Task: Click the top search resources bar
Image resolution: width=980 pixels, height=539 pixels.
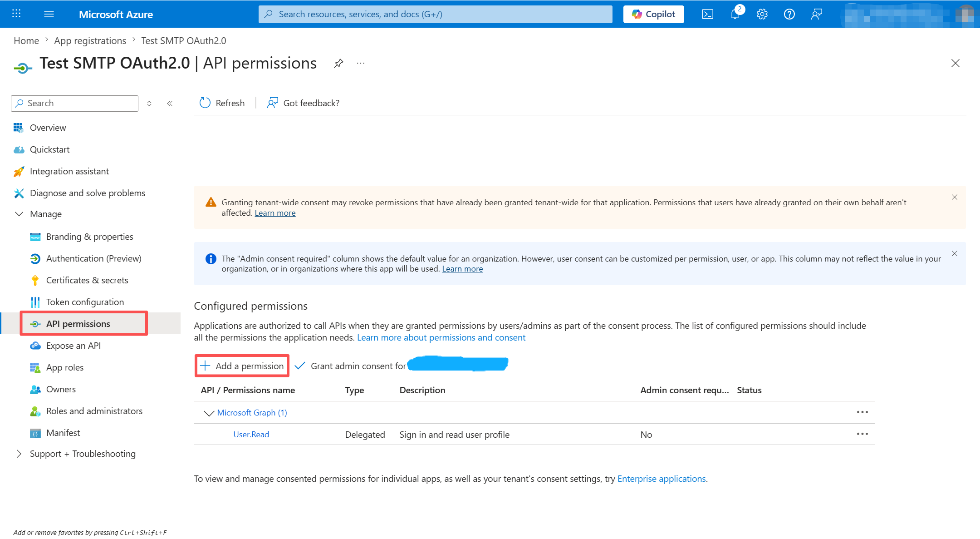Action: [436, 14]
